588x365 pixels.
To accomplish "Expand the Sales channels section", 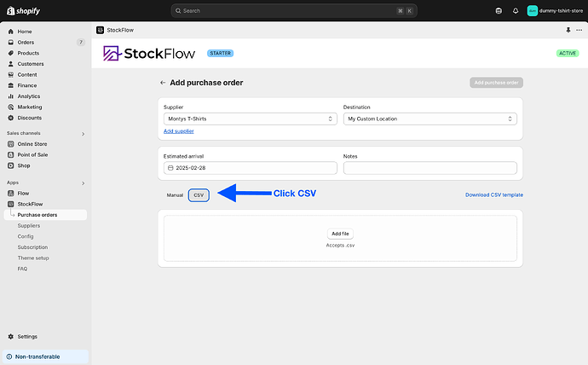I will (83, 134).
